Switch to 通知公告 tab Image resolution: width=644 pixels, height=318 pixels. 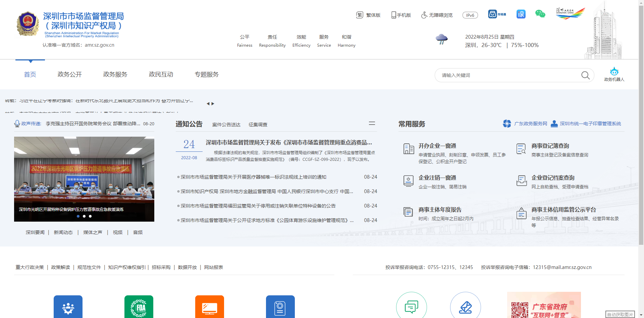point(189,124)
